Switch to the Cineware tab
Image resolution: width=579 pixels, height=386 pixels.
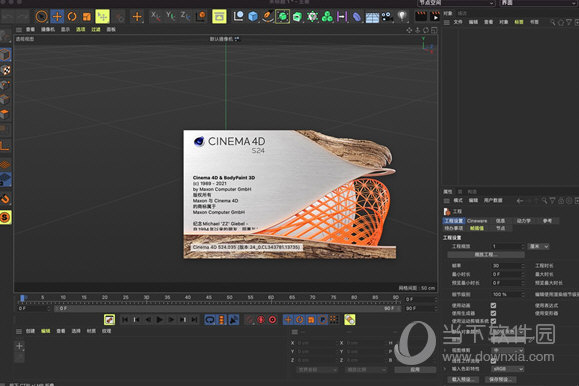pyautogui.click(x=477, y=221)
